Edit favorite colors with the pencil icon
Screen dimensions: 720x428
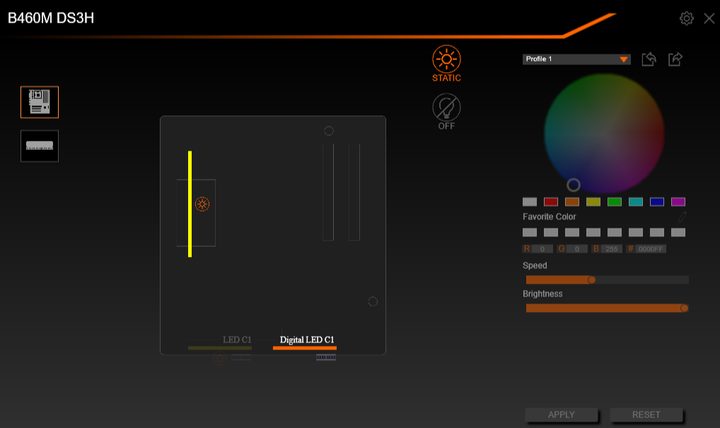tap(682, 217)
